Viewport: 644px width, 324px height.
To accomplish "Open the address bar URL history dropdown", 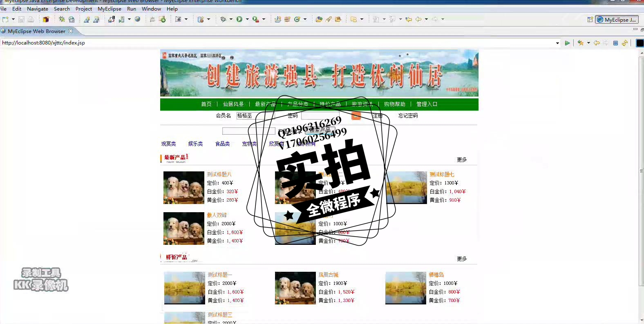I will point(557,43).
